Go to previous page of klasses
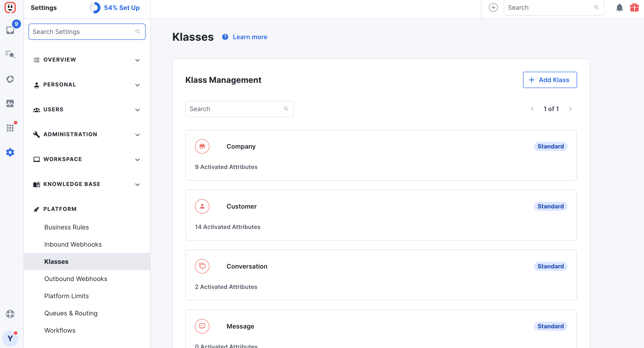The height and width of the screenshot is (348, 644). [x=532, y=109]
